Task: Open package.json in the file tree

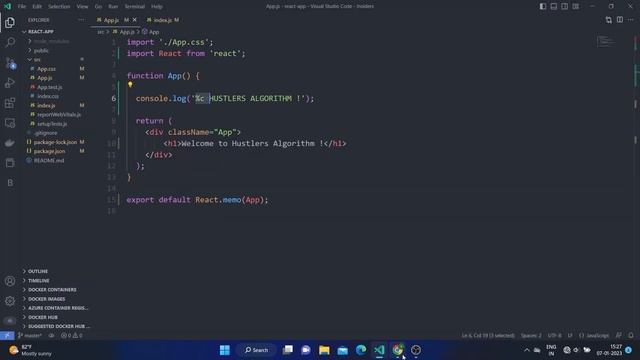Action: coord(49,151)
